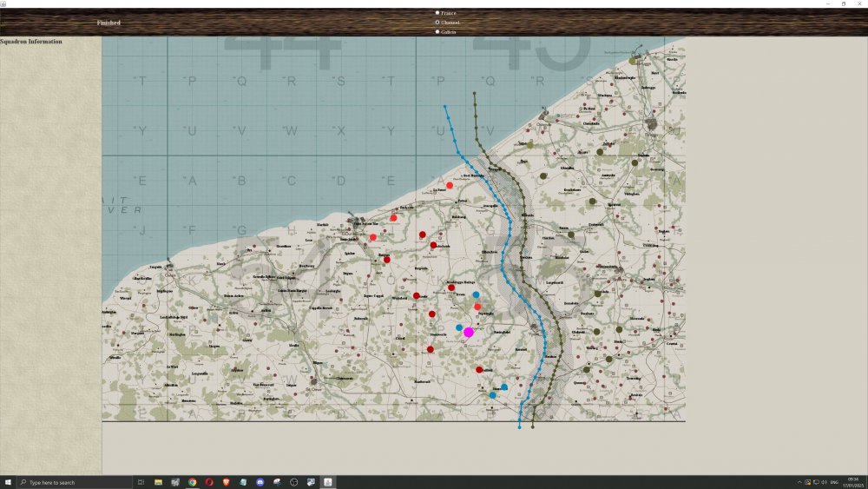
Task: Open Brave browser from the taskbar
Action: pos(226,482)
